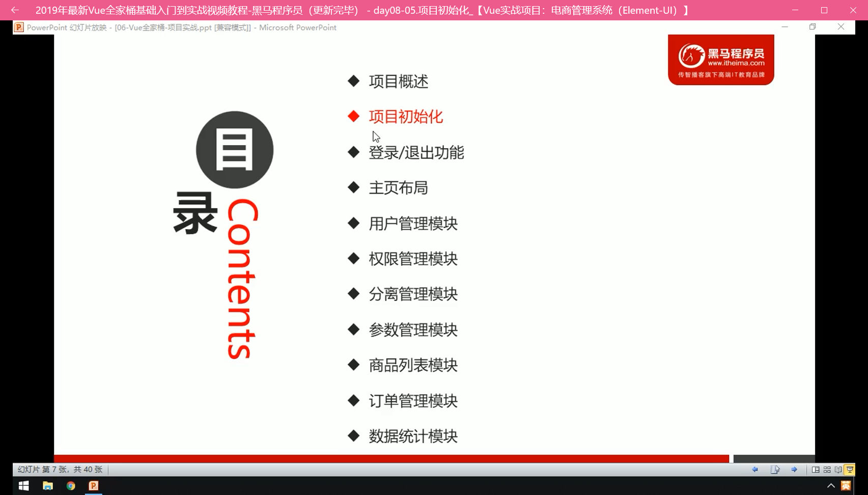Select the 用户管理模块 contents entry
868x495 pixels.
(x=413, y=224)
